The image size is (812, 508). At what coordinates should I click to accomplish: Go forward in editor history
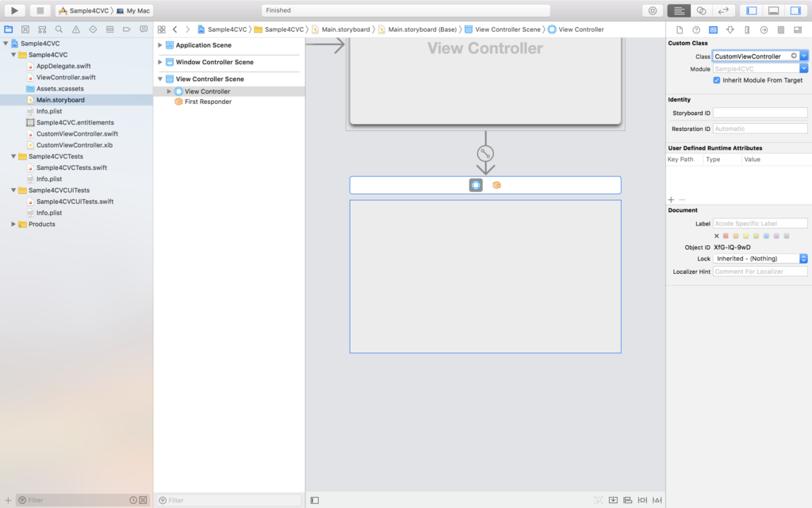(x=187, y=29)
